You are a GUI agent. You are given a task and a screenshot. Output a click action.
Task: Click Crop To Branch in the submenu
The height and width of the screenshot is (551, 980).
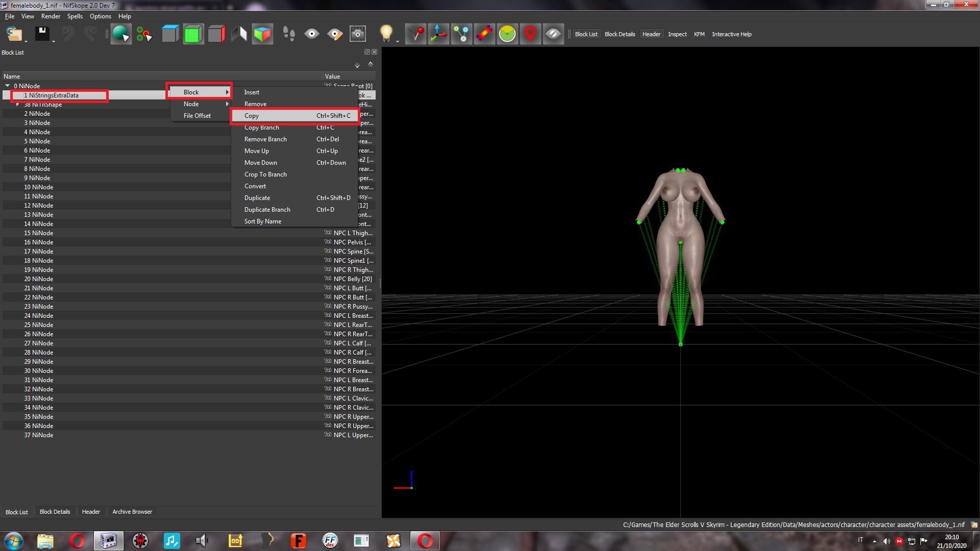coord(295,174)
